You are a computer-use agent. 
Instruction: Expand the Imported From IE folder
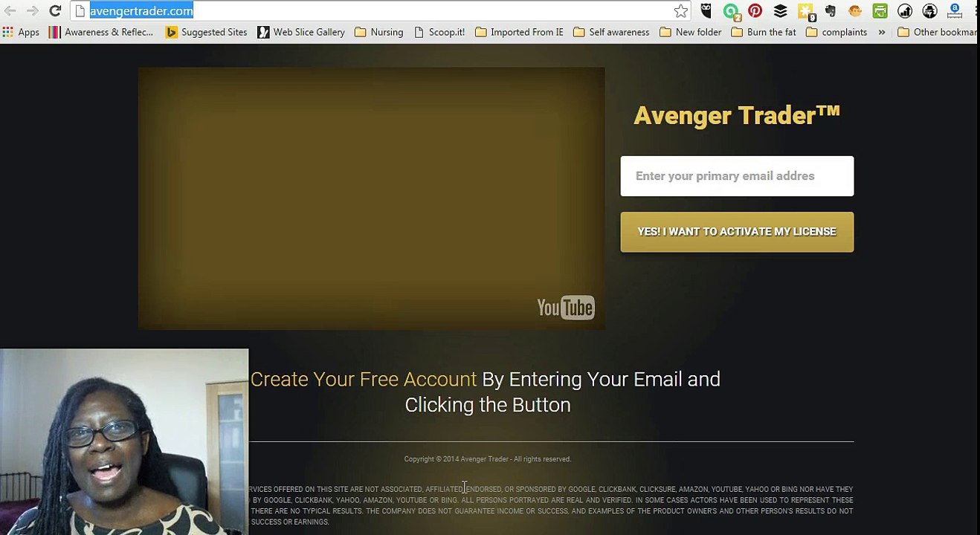(519, 32)
